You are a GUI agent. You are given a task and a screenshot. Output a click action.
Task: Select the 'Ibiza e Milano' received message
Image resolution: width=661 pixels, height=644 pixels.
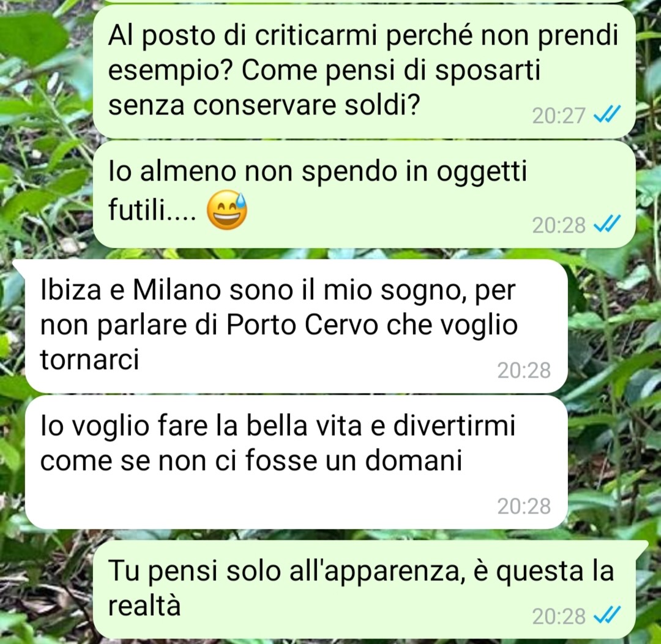click(x=296, y=326)
